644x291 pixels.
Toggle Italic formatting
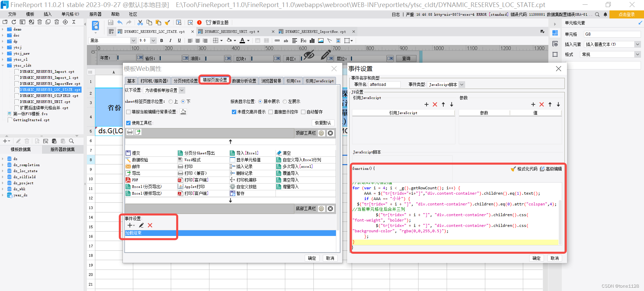170,41
